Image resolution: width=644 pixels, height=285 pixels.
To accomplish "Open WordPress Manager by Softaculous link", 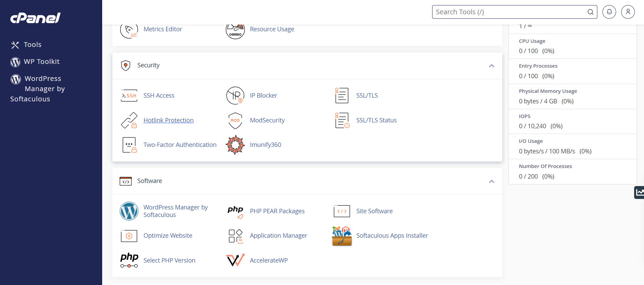I will [x=176, y=211].
